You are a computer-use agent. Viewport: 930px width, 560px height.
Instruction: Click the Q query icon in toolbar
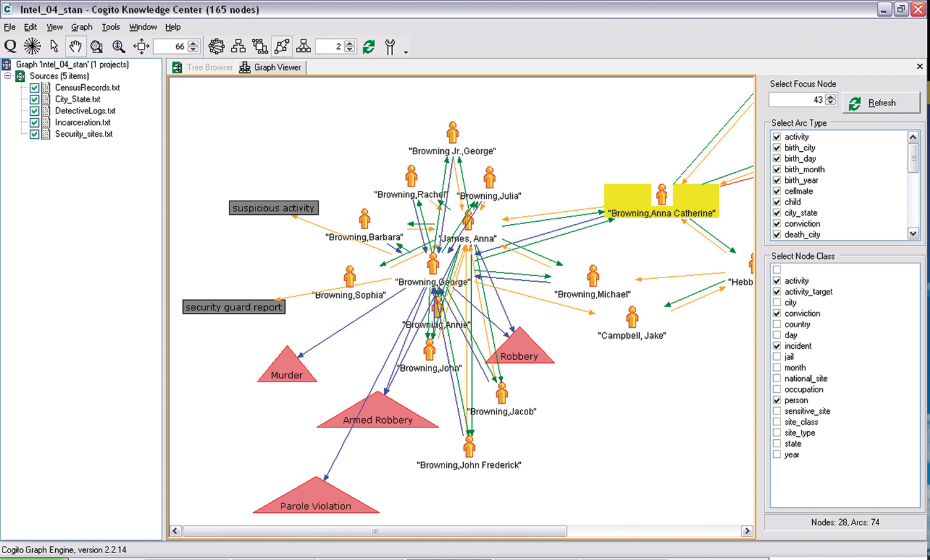coord(11,46)
